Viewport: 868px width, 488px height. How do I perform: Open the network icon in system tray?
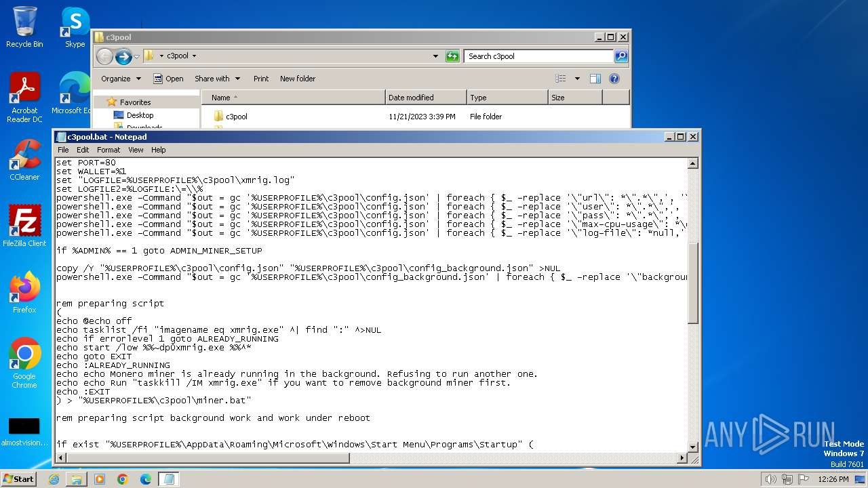787,479
